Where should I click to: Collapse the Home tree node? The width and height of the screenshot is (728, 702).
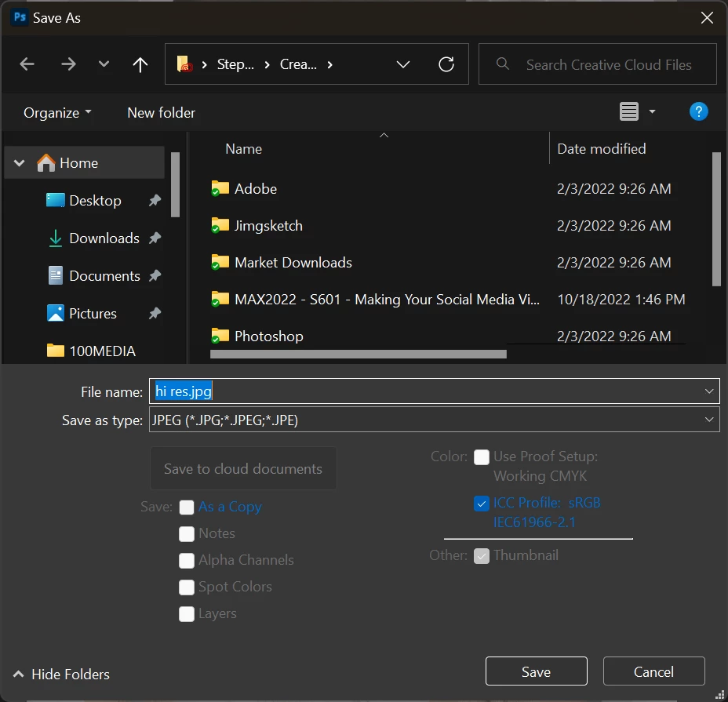coord(19,163)
